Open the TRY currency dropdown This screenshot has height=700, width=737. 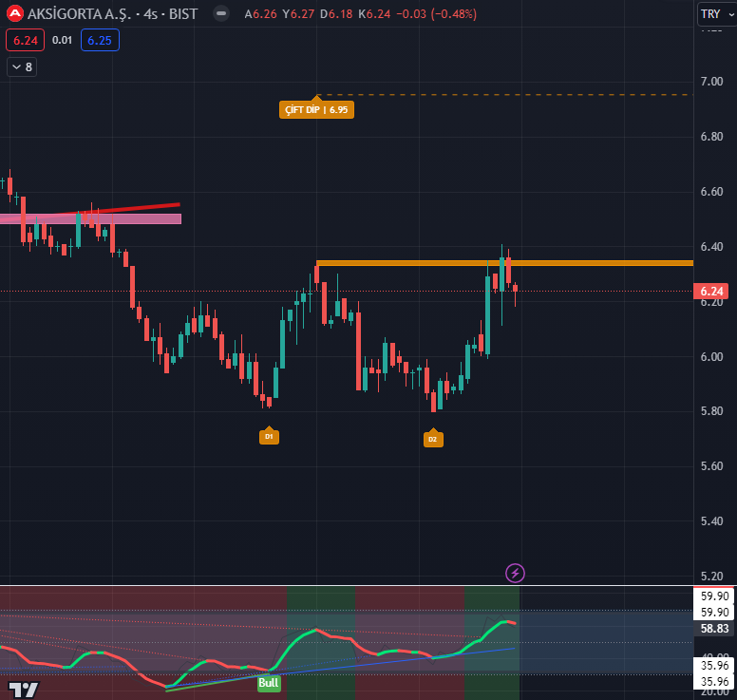(x=717, y=14)
